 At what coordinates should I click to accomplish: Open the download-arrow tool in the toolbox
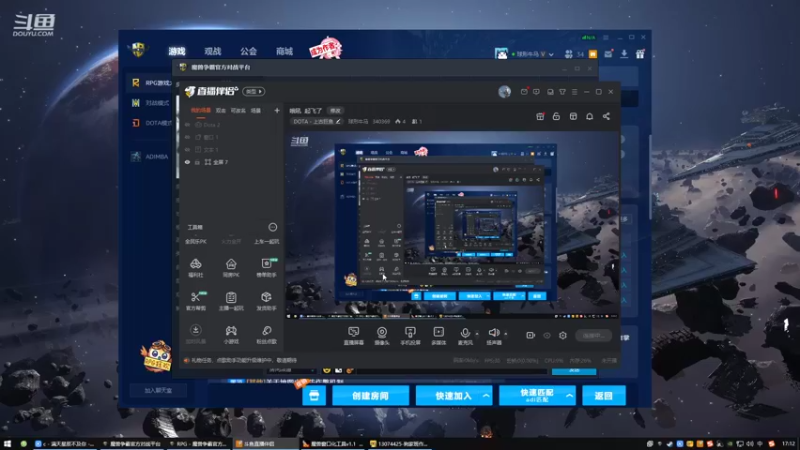195,334
